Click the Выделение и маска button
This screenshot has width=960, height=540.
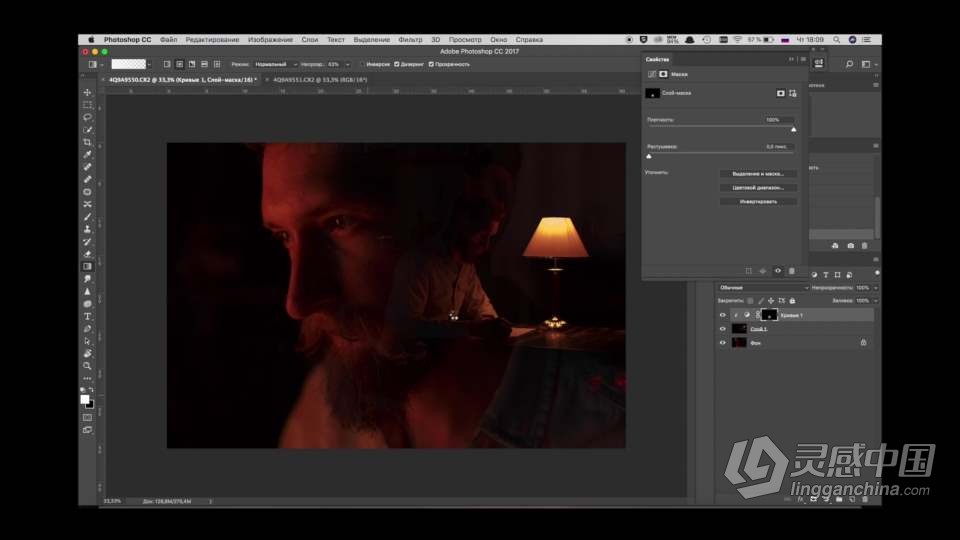tap(758, 174)
